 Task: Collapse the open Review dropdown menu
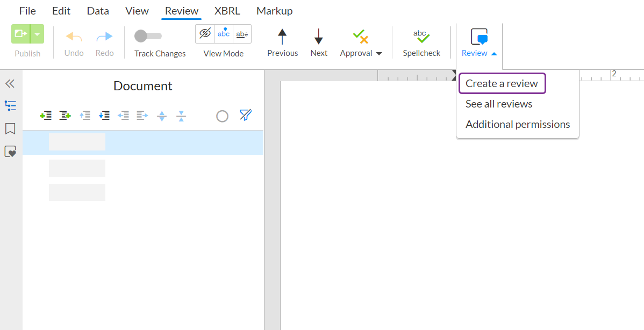[477, 42]
